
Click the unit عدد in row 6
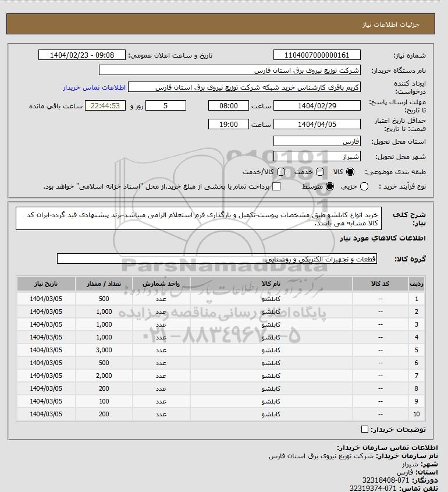[x=161, y=363]
